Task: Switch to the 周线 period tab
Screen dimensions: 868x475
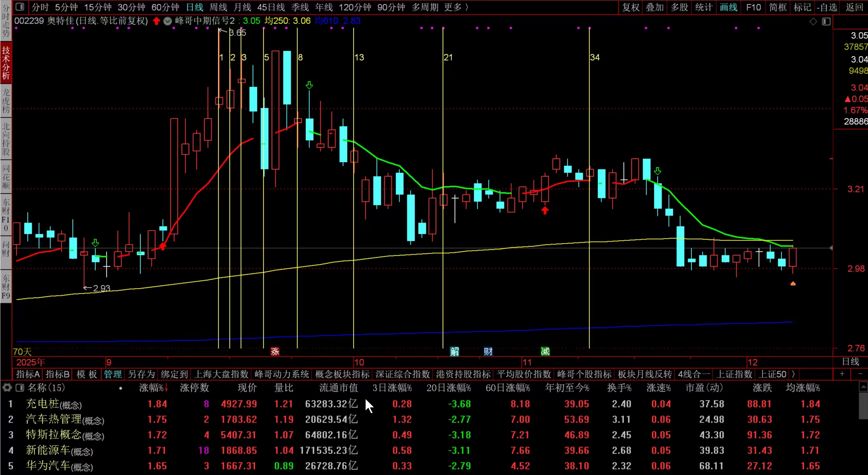Action: pyautogui.click(x=218, y=7)
